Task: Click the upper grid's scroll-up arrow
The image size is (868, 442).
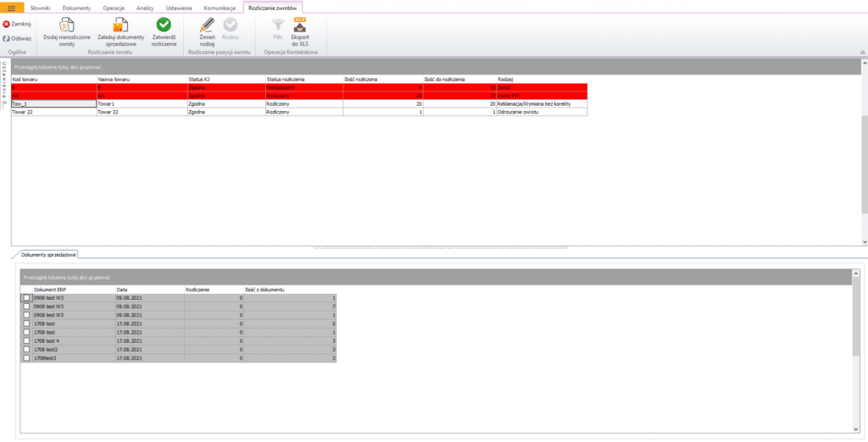Action: pyautogui.click(x=864, y=63)
